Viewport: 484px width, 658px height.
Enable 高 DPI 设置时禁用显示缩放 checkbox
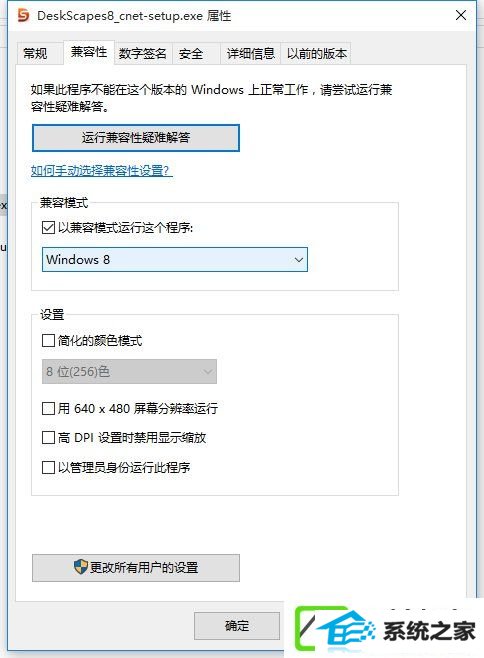pyautogui.click(x=48, y=438)
